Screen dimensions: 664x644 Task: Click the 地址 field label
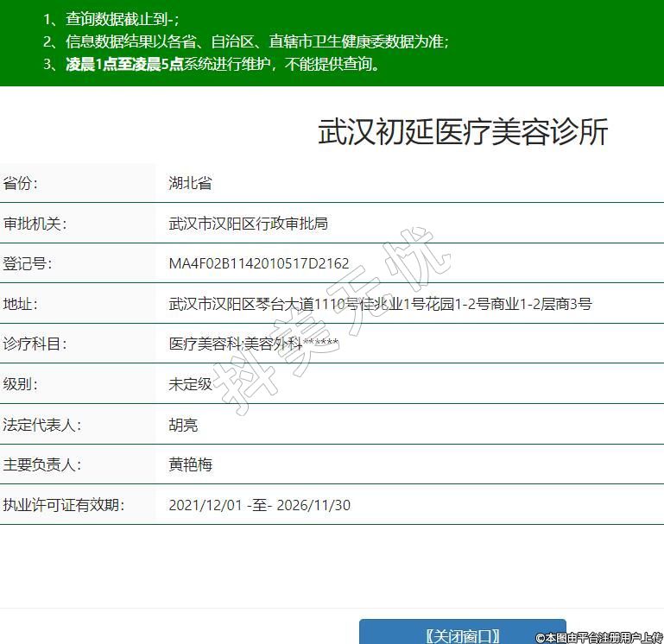pyautogui.click(x=21, y=304)
